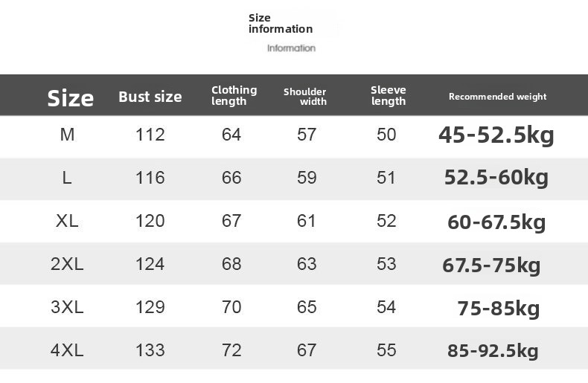Select the L size row label

pos(67,178)
